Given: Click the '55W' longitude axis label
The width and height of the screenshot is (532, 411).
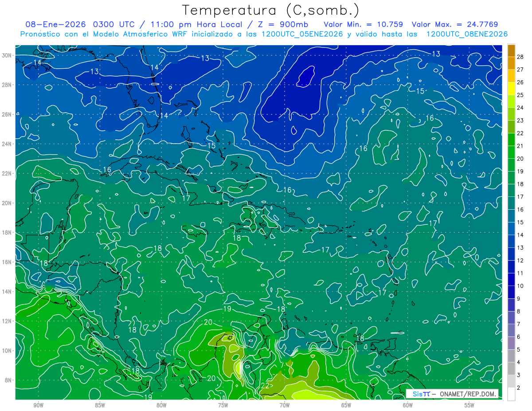Looking at the screenshot, I should coord(469,405).
